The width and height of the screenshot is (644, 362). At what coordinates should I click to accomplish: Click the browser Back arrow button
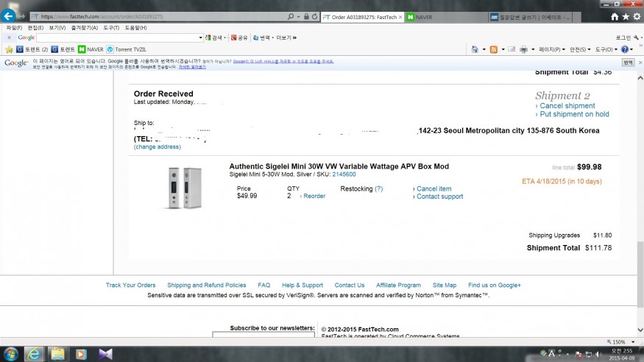(x=8, y=16)
